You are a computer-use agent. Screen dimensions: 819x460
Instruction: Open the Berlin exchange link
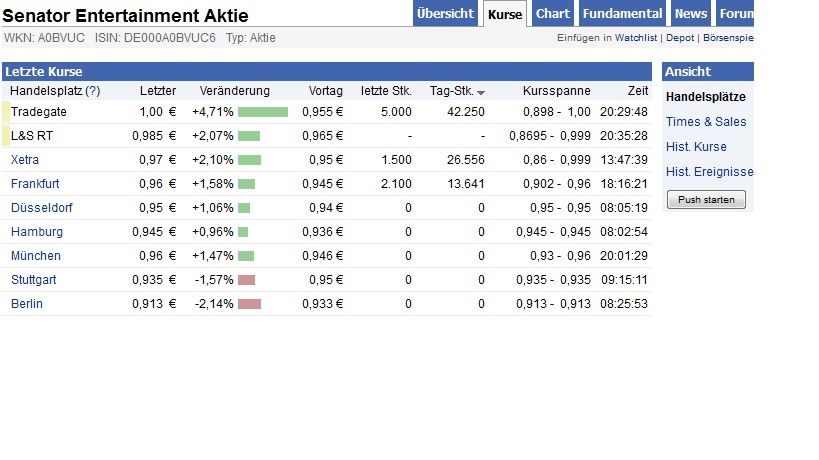pos(27,304)
